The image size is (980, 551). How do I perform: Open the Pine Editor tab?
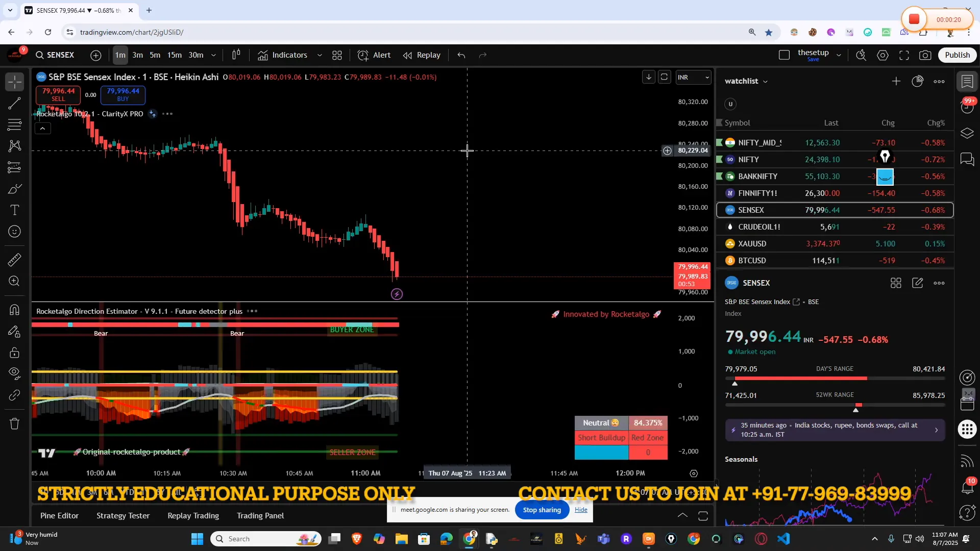[x=60, y=516]
